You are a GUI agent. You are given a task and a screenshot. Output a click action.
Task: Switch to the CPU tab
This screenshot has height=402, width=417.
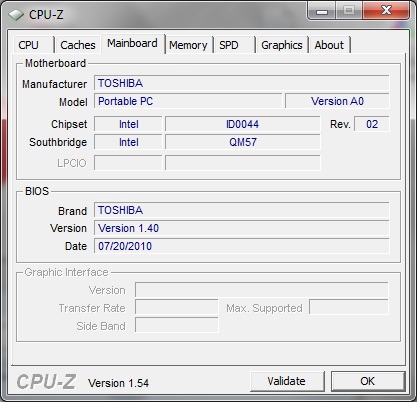pos(34,45)
